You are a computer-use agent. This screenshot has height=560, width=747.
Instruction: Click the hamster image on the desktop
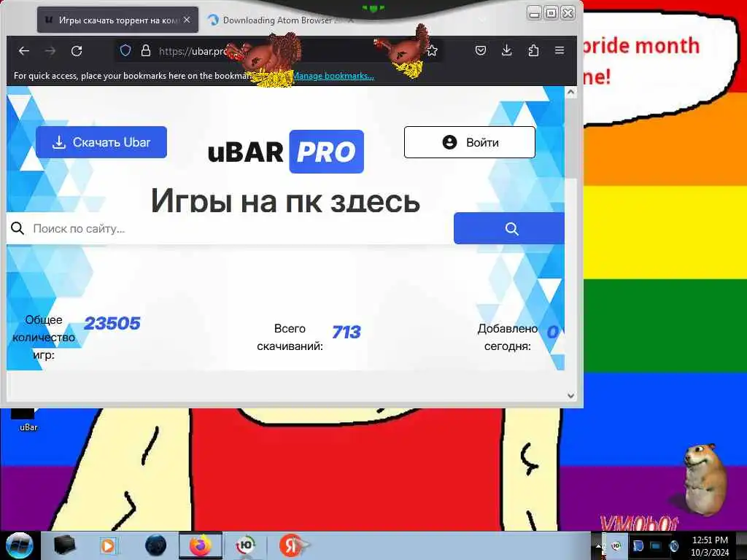[x=704, y=480]
